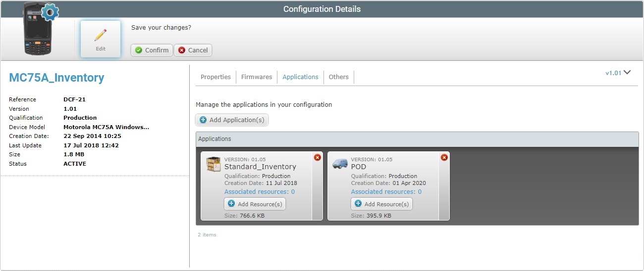Screen dimensions: 644x271
Task: Open Associated resources link for Standard_Inventory
Action: click(260, 191)
